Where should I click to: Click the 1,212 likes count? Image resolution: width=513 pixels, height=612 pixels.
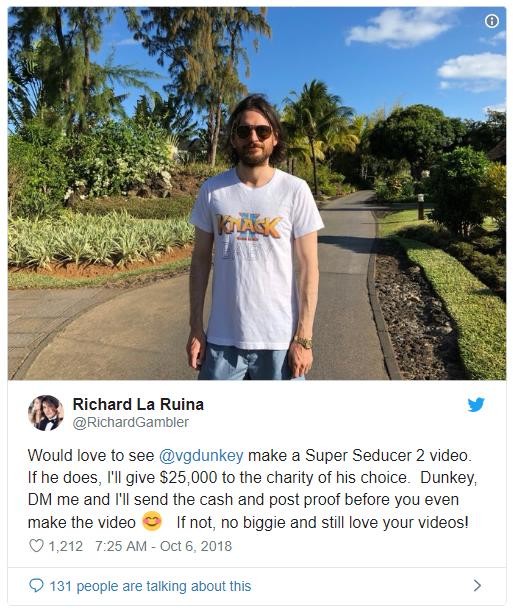point(66,546)
